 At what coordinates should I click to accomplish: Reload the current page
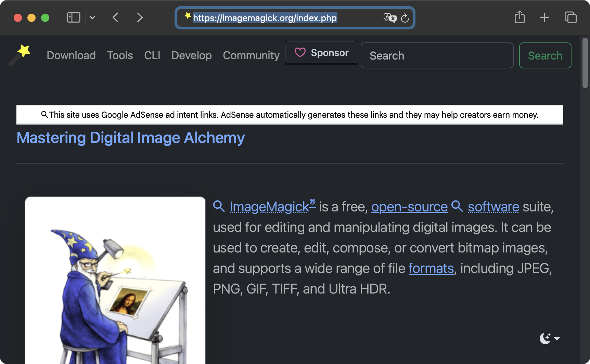point(405,18)
